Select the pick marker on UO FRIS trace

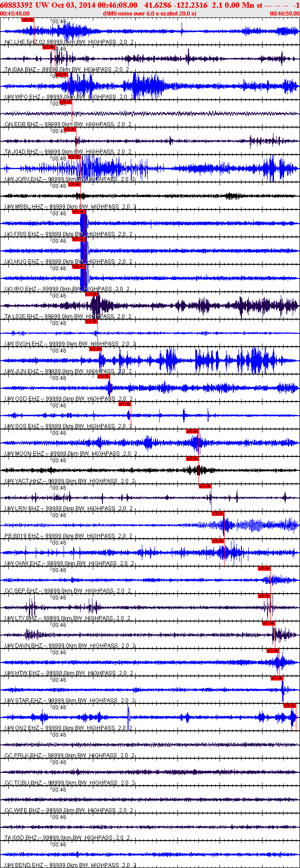(79, 212)
